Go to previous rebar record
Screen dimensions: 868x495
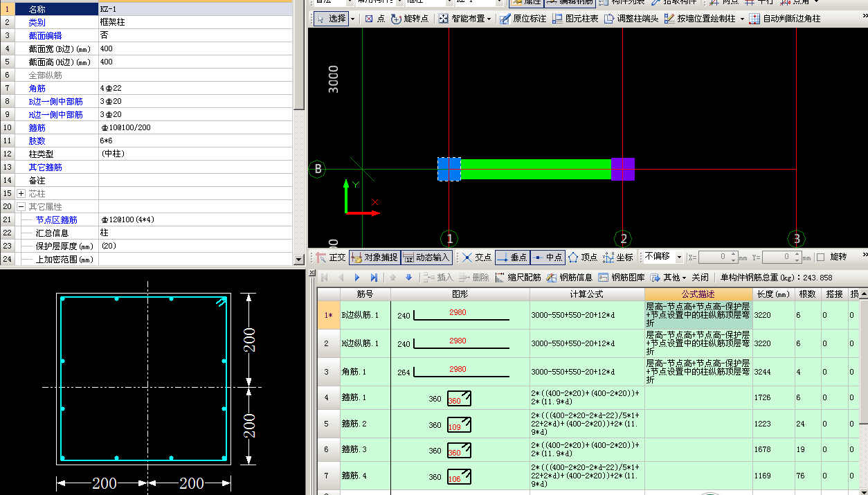coord(341,277)
